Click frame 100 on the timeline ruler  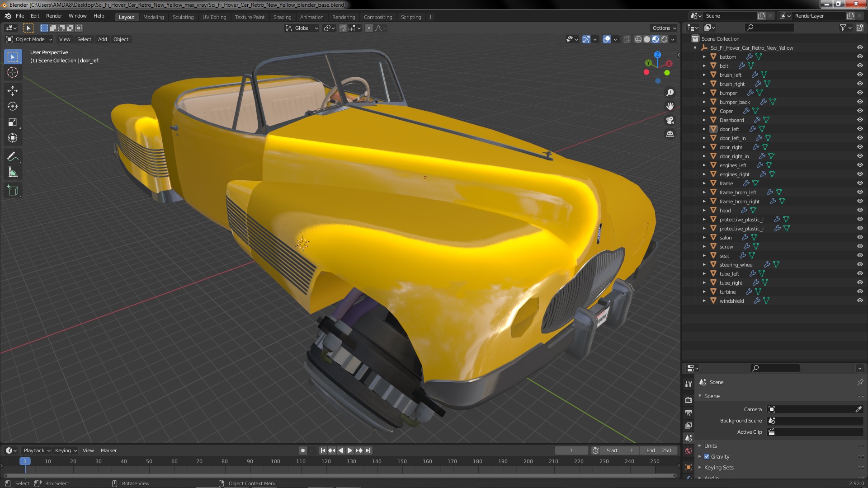click(x=275, y=461)
